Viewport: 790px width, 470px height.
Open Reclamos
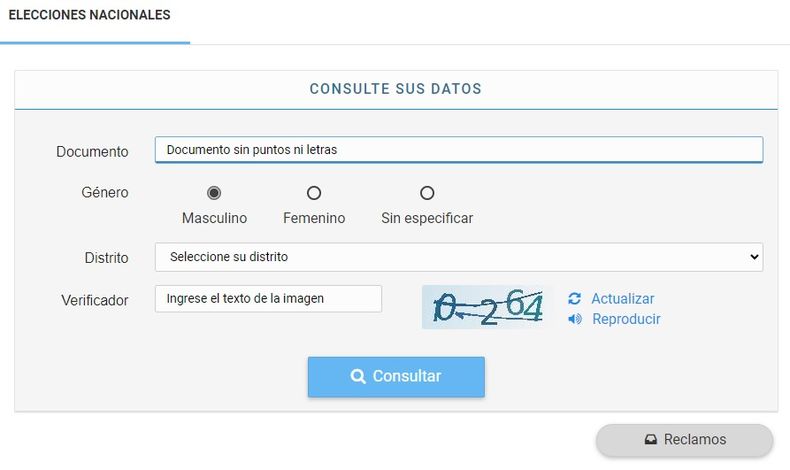point(685,440)
